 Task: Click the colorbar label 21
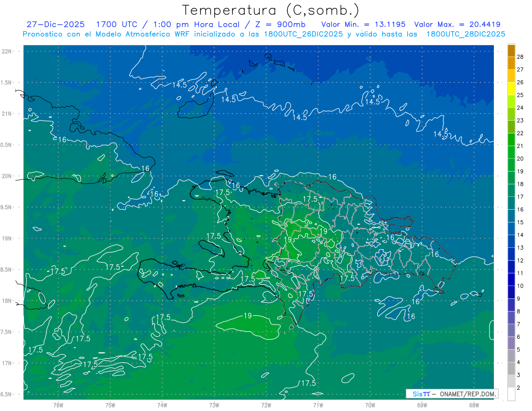tap(520, 146)
